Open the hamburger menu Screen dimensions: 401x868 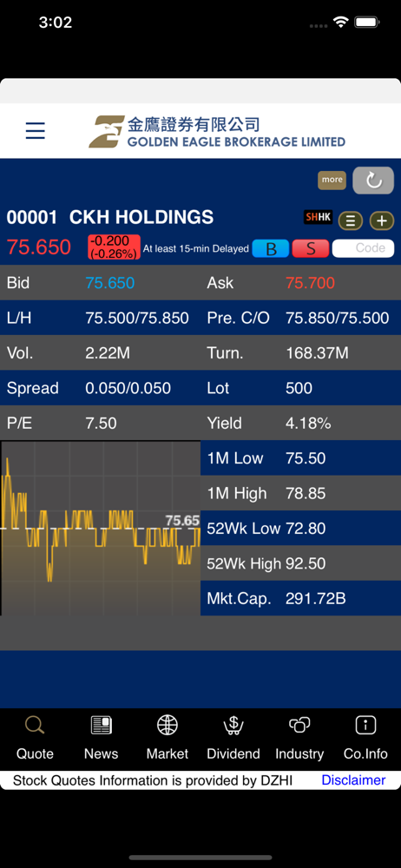click(x=36, y=131)
